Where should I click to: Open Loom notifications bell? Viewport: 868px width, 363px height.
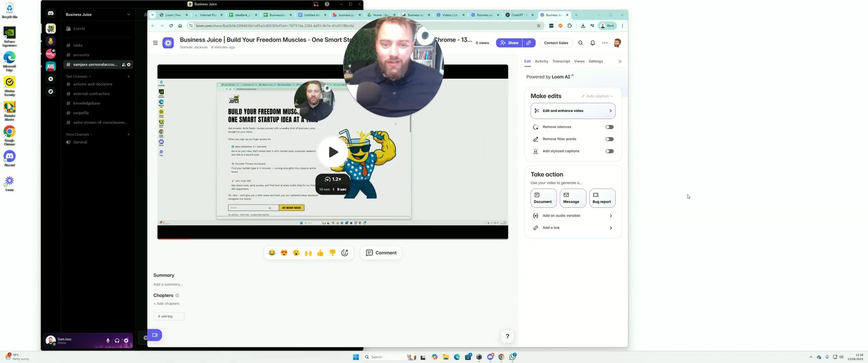click(x=592, y=43)
